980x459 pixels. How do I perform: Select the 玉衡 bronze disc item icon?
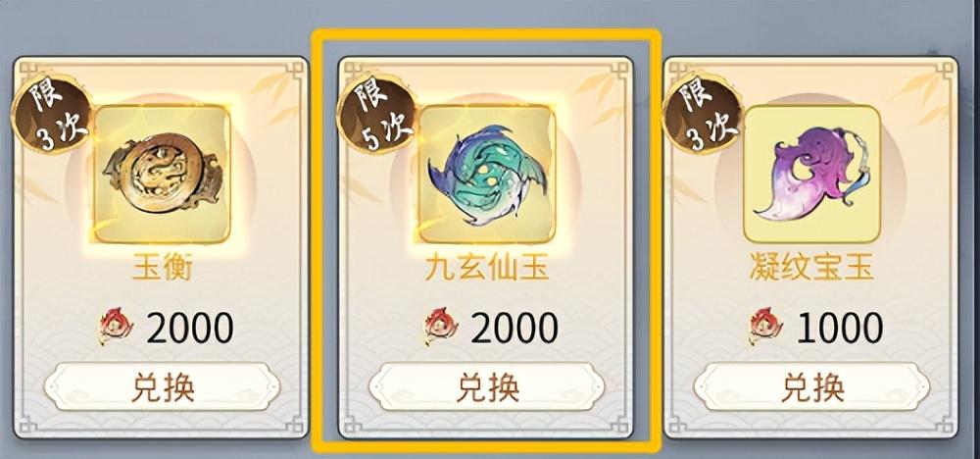pyautogui.click(x=162, y=174)
